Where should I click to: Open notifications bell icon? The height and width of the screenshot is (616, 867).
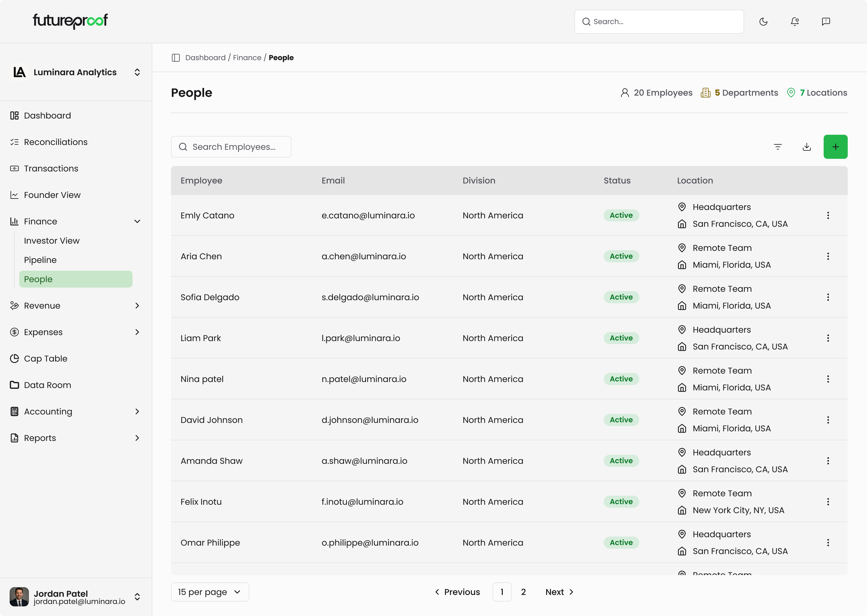click(x=794, y=22)
